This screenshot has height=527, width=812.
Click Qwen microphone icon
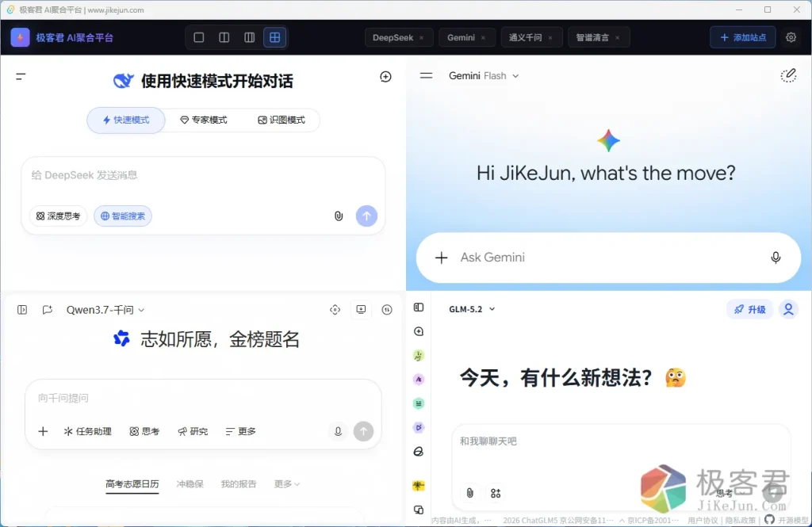tap(338, 431)
